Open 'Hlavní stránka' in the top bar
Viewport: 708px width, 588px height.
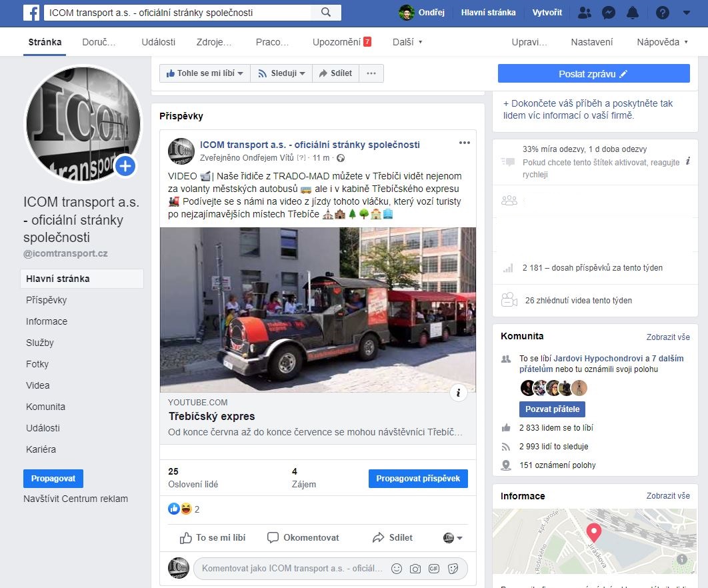pos(488,13)
